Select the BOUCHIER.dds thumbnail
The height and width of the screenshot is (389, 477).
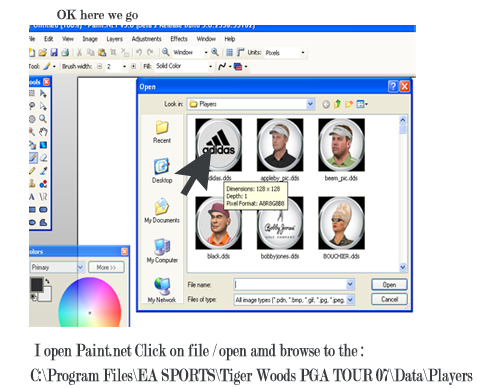pyautogui.click(x=341, y=223)
